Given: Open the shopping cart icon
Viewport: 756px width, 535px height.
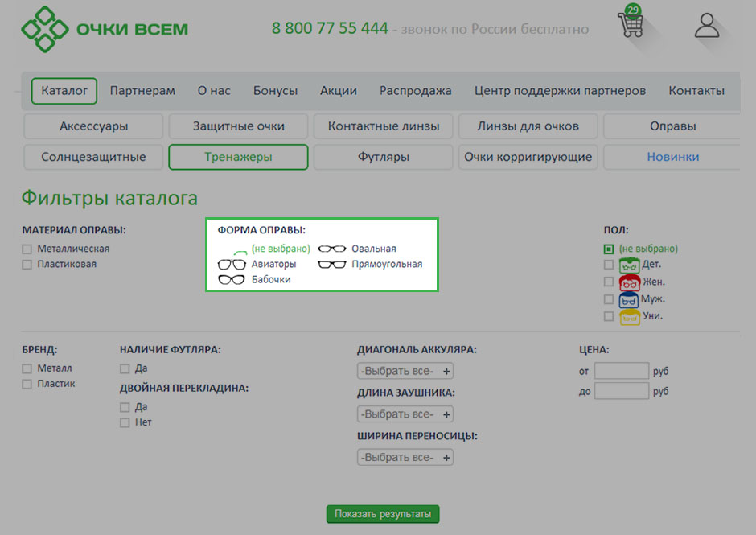Looking at the screenshot, I should coord(630,25).
